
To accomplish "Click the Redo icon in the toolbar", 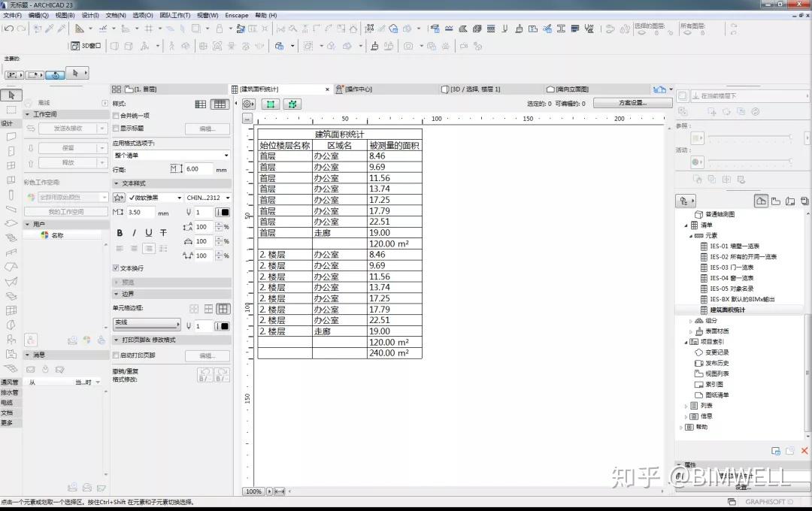I will 21,29.
